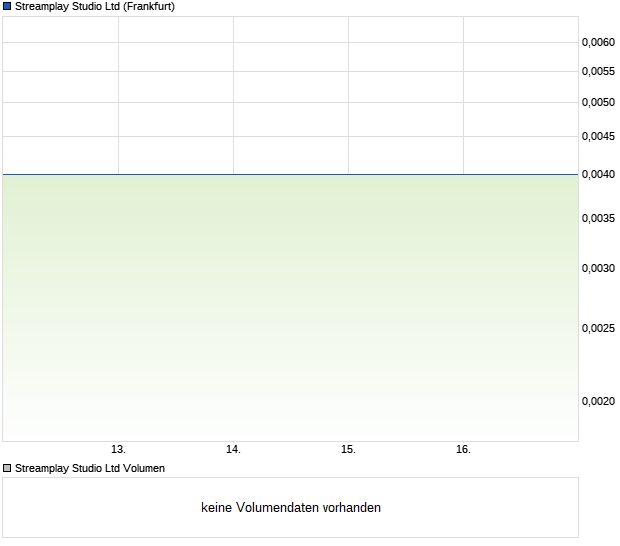Click the 0,0040 price axis label

[598, 174]
